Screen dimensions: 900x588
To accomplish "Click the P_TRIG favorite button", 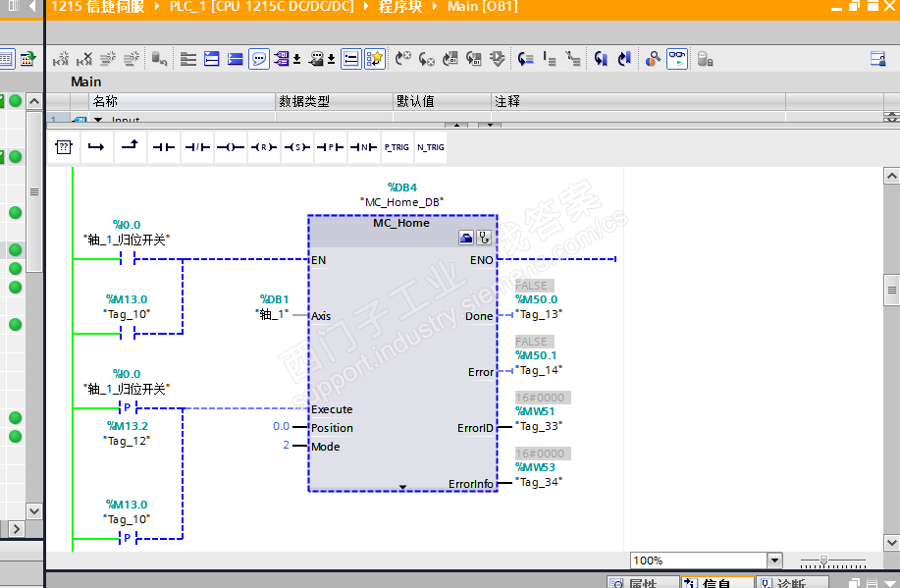I will 397,147.
